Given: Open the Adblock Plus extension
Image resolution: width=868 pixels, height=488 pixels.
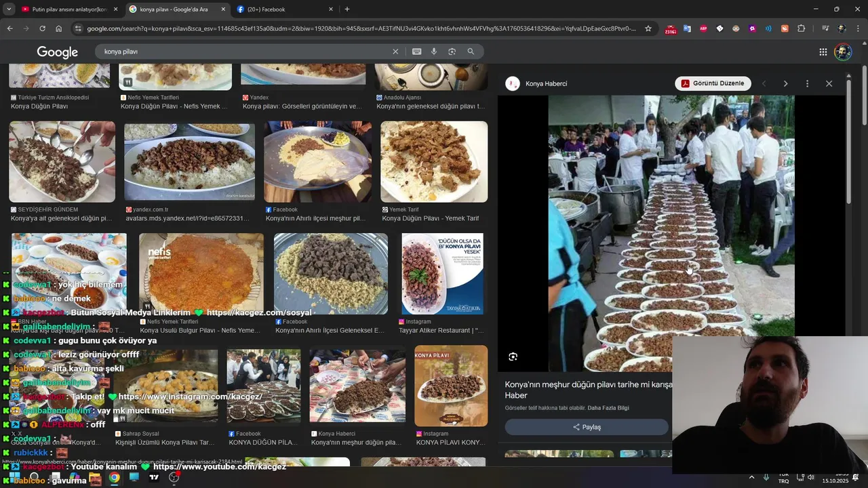Looking at the screenshot, I should coord(703,28).
